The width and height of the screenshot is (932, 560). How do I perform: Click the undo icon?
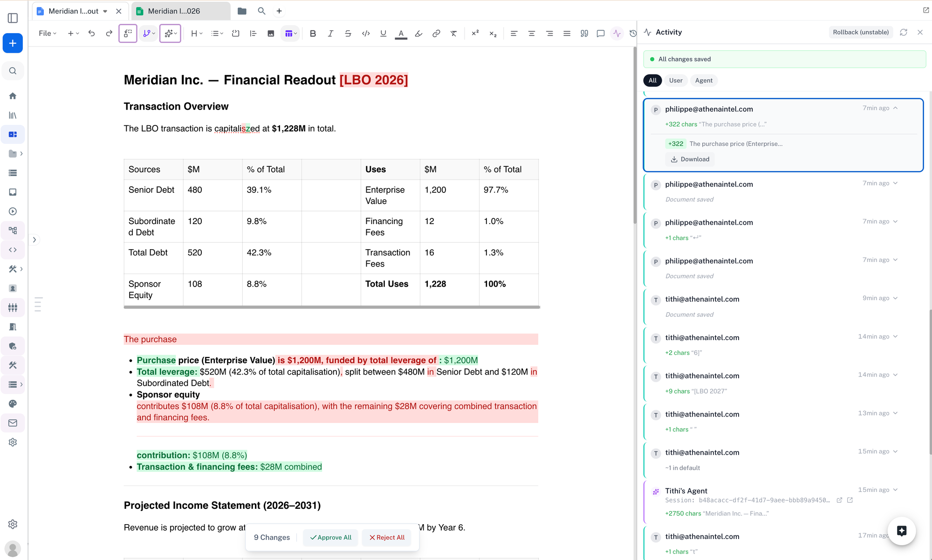91,34
